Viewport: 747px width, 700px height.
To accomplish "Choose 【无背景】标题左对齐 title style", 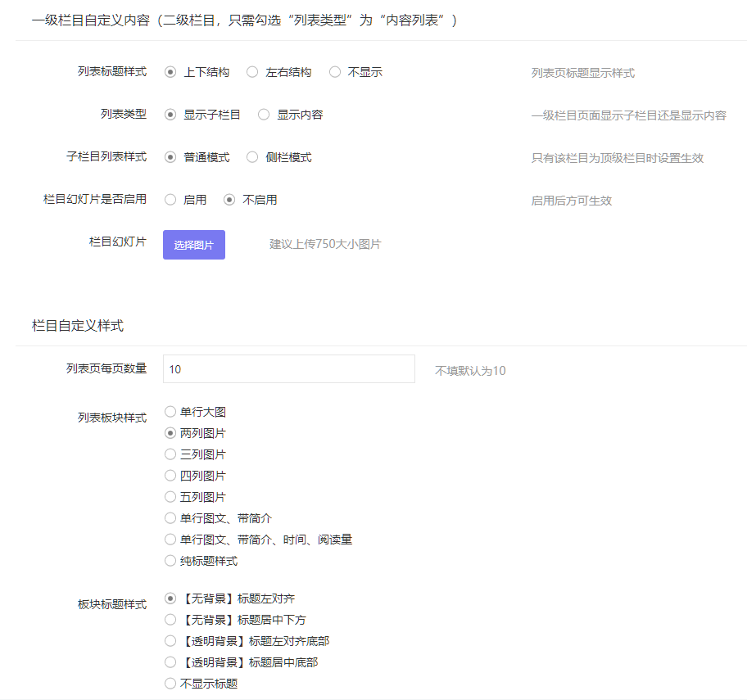I will click(x=170, y=598).
